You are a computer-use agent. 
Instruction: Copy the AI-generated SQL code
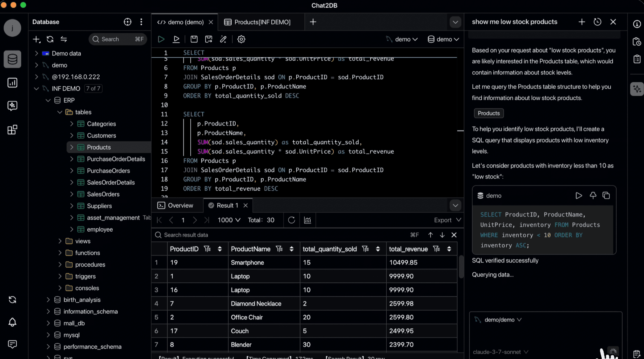click(606, 196)
